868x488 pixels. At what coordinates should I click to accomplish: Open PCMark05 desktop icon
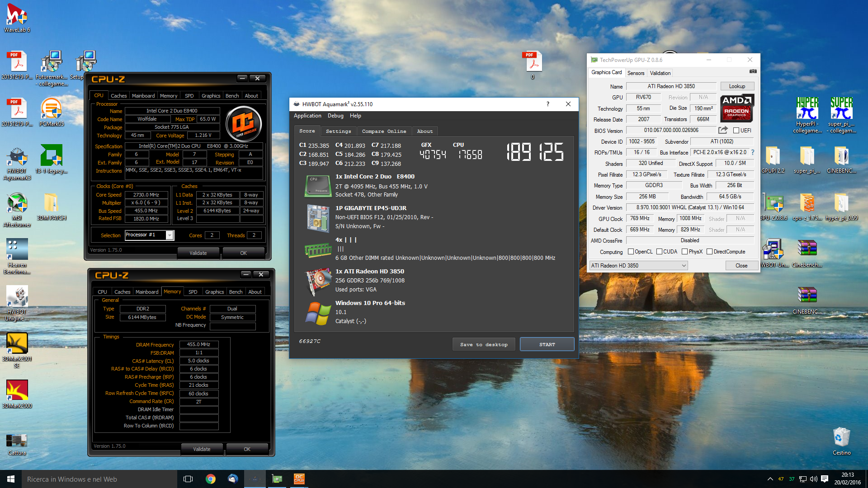point(52,112)
